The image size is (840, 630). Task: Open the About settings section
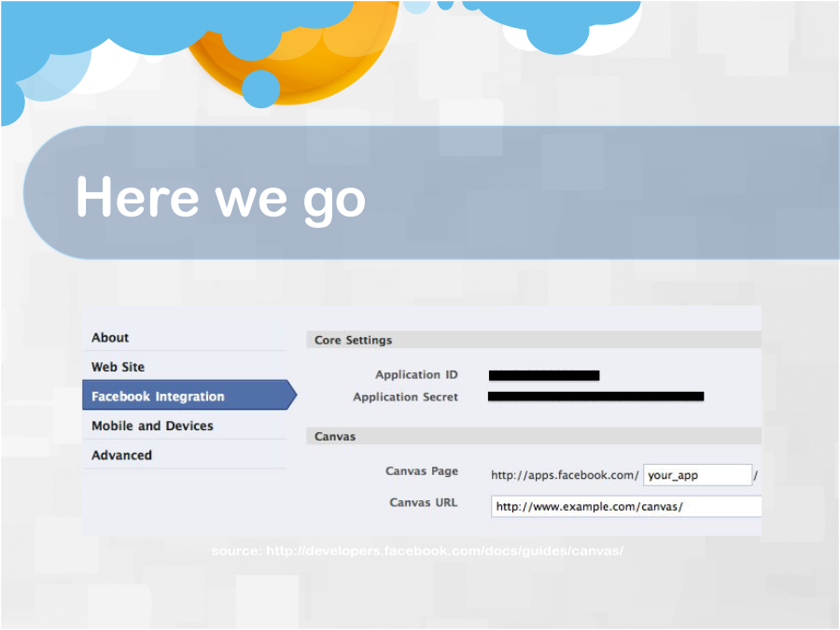pos(110,338)
